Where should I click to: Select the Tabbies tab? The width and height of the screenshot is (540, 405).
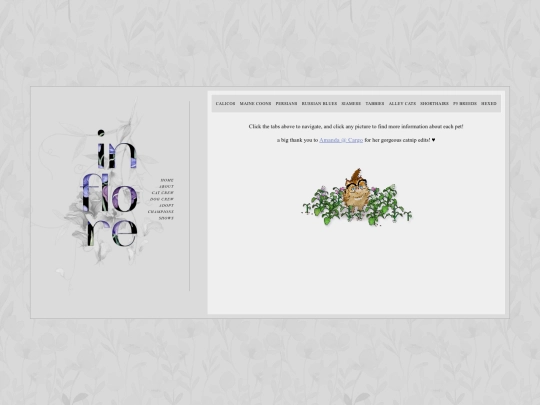click(x=375, y=104)
